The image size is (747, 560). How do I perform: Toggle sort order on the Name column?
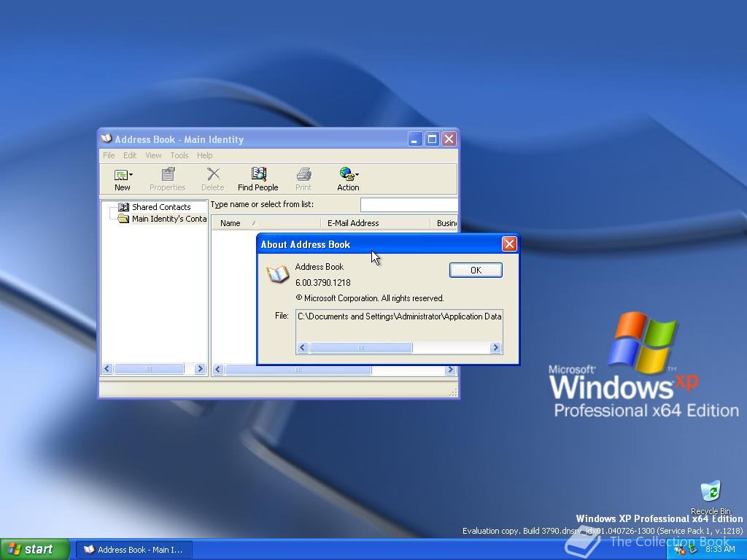click(x=233, y=223)
